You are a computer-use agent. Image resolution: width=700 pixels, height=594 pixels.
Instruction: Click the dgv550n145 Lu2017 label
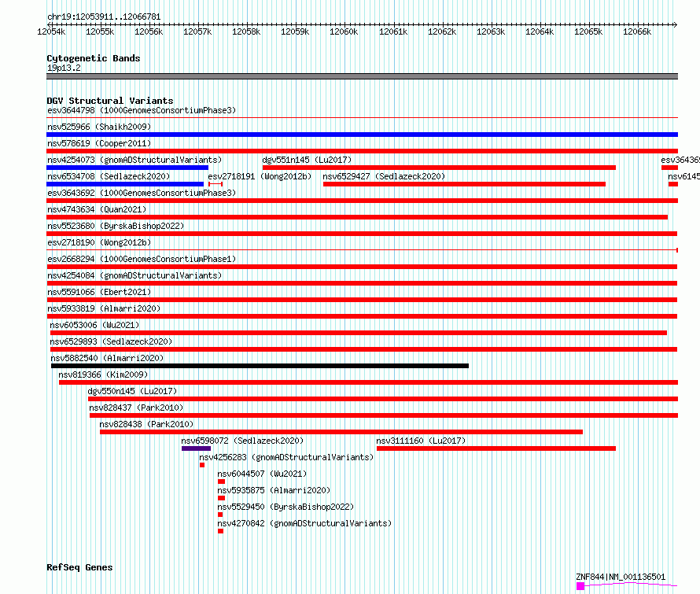point(132,391)
